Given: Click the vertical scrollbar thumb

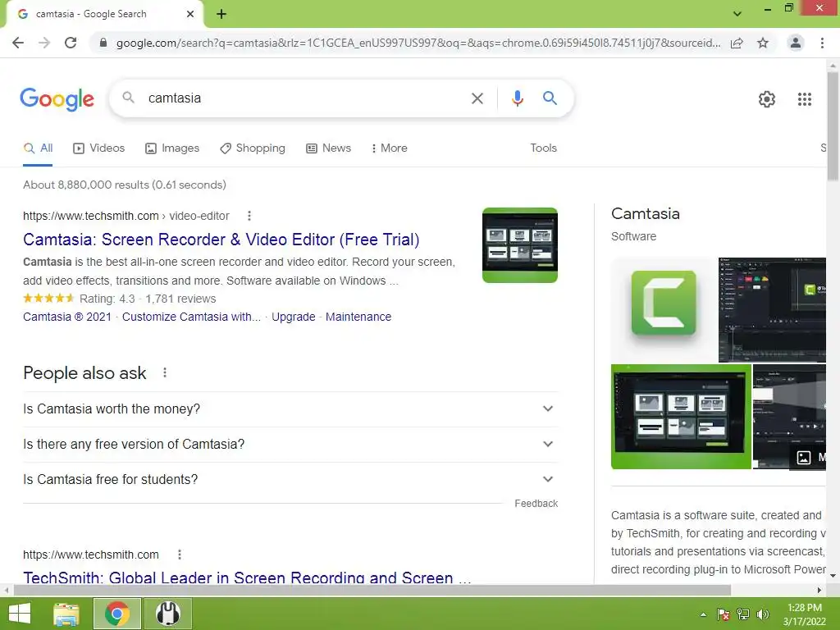Looking at the screenshot, I should 833,126.
